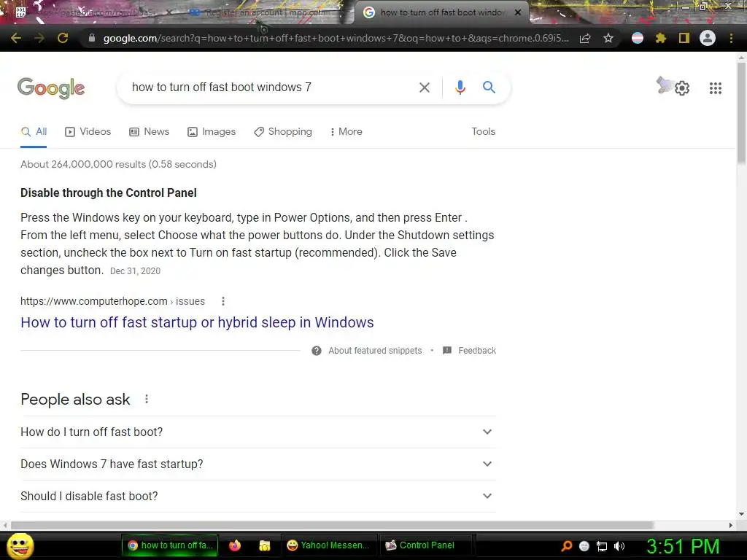
Task: Click About featured snippets link
Action: coord(375,351)
